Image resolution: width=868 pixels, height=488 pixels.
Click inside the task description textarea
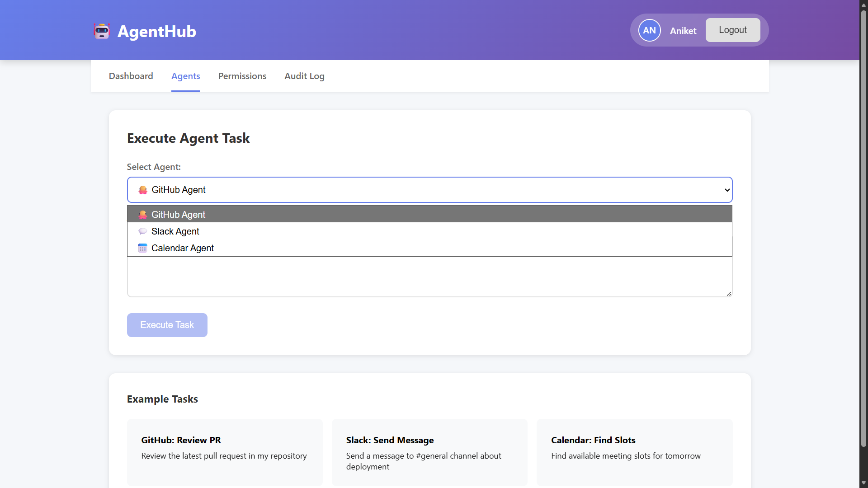(x=429, y=277)
